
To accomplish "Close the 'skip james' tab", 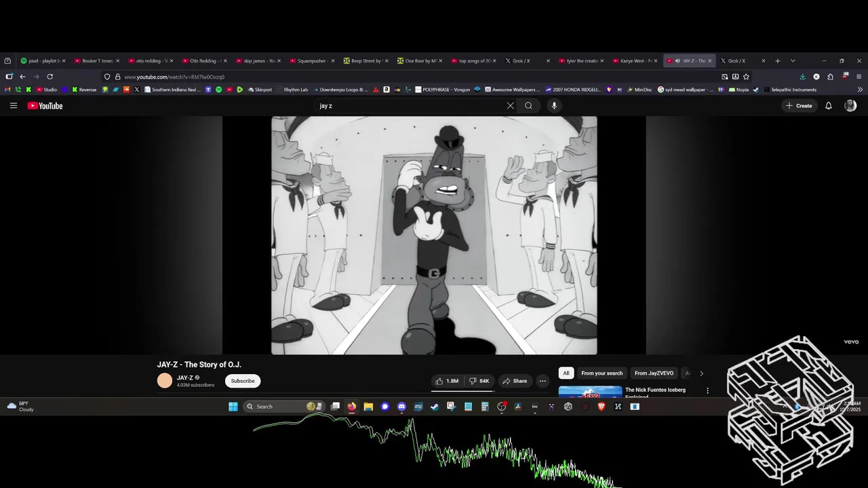I will pyautogui.click(x=279, y=61).
